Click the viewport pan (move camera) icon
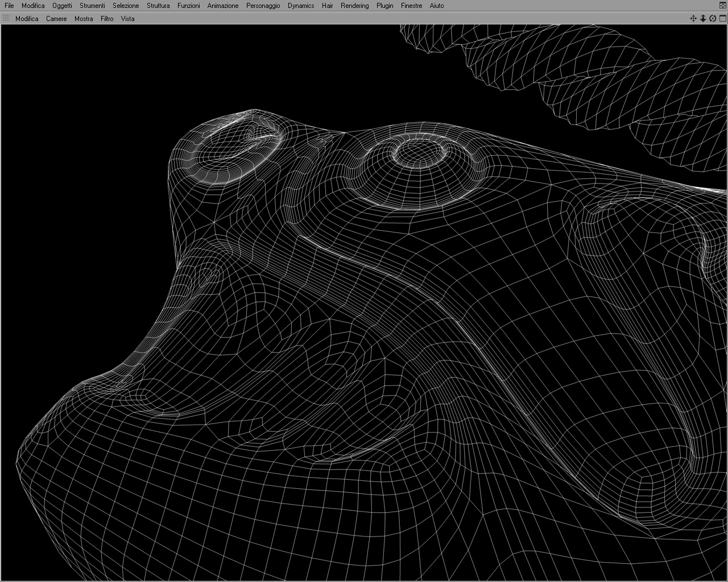Viewport: 728px width, 582px height. click(x=693, y=19)
